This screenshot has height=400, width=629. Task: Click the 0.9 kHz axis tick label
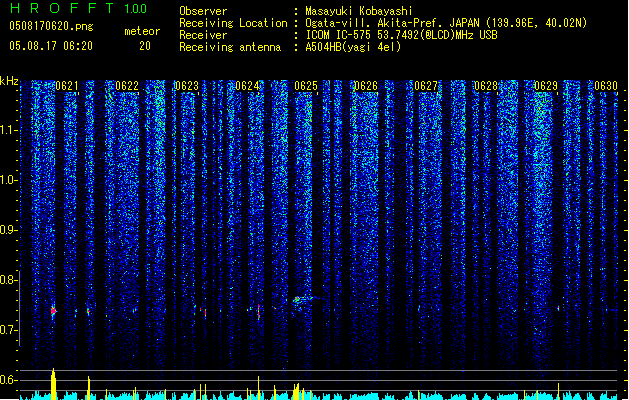click(9, 230)
